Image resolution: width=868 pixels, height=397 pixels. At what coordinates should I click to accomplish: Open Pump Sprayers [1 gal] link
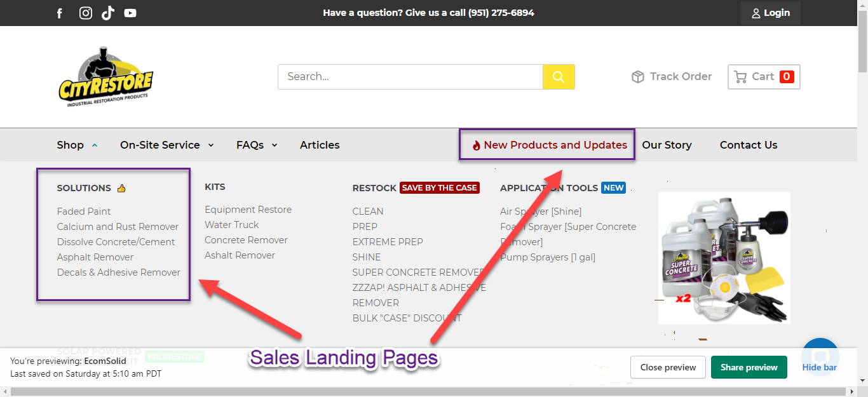click(x=548, y=257)
